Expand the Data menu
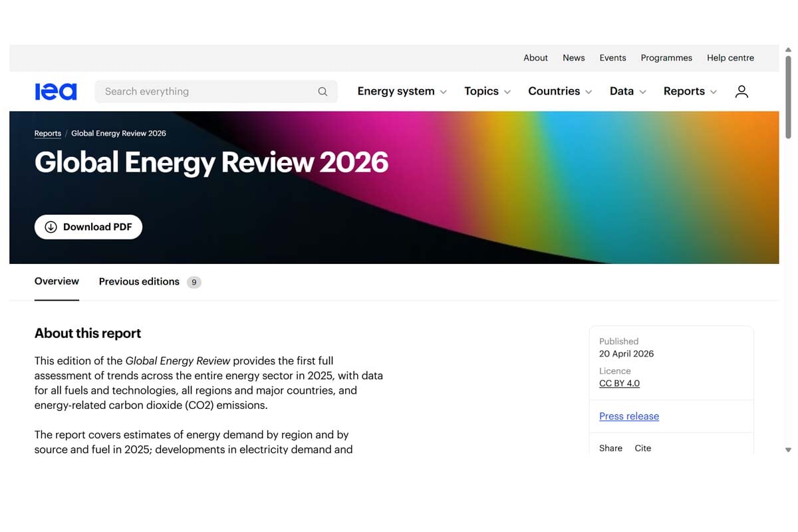The width and height of the screenshot is (798, 532). 627,92
